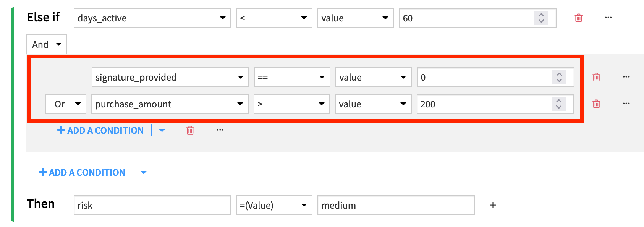Open more options for the days_active condition
Viewport: 644px width, 227px height.
point(608,17)
